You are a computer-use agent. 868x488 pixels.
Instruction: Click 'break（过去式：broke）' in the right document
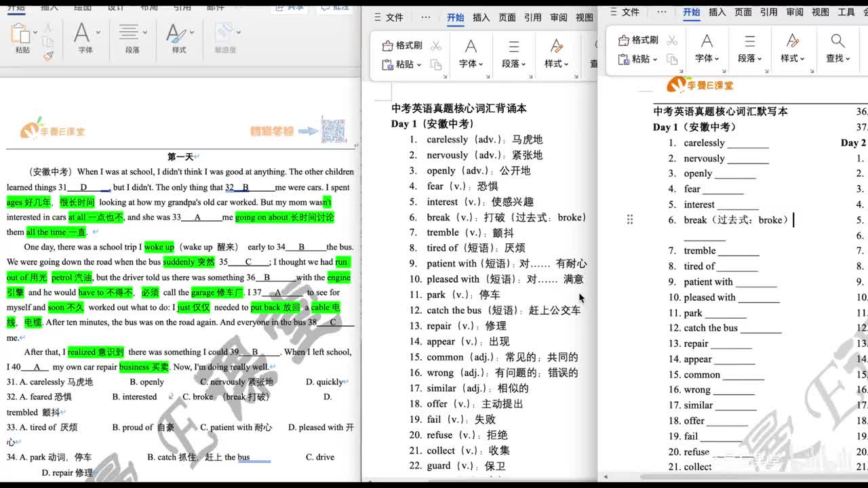pyautogui.click(x=736, y=220)
